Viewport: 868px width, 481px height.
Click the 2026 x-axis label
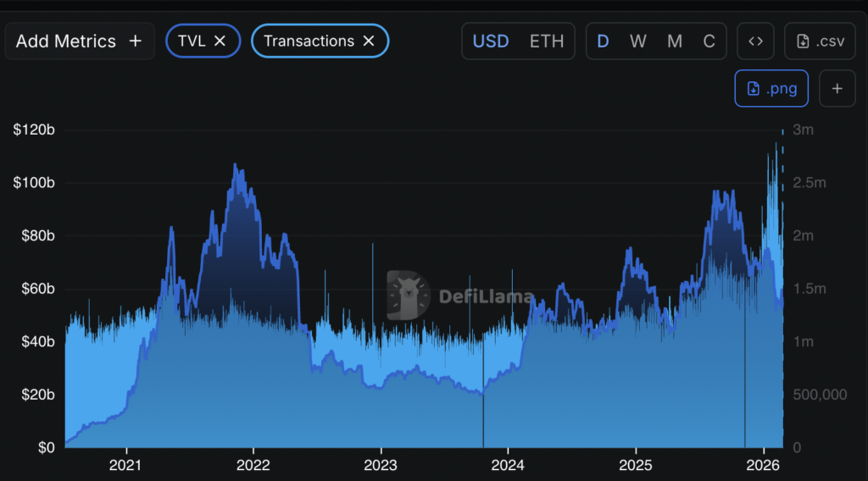tap(763, 465)
